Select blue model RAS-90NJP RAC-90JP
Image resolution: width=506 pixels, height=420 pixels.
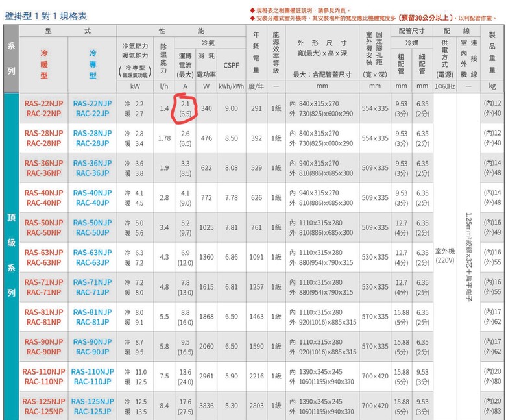pos(93,347)
